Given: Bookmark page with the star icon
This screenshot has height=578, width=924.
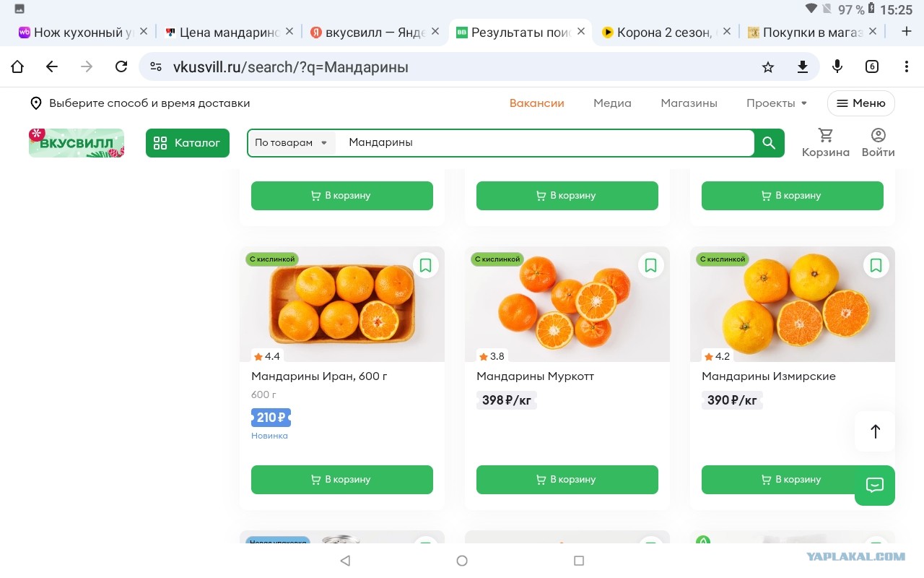Looking at the screenshot, I should (768, 67).
